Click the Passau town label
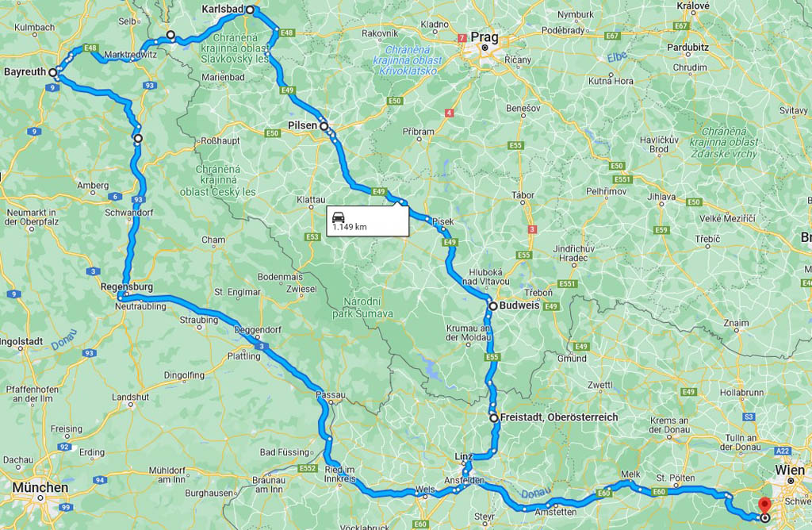Image resolution: width=812 pixels, height=530 pixels. pyautogui.click(x=331, y=395)
